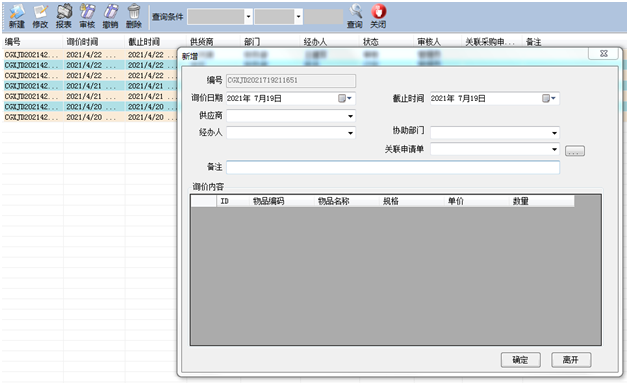Open the 询价日期 calendar picker icon
The width and height of the screenshot is (629, 385).
click(345, 98)
